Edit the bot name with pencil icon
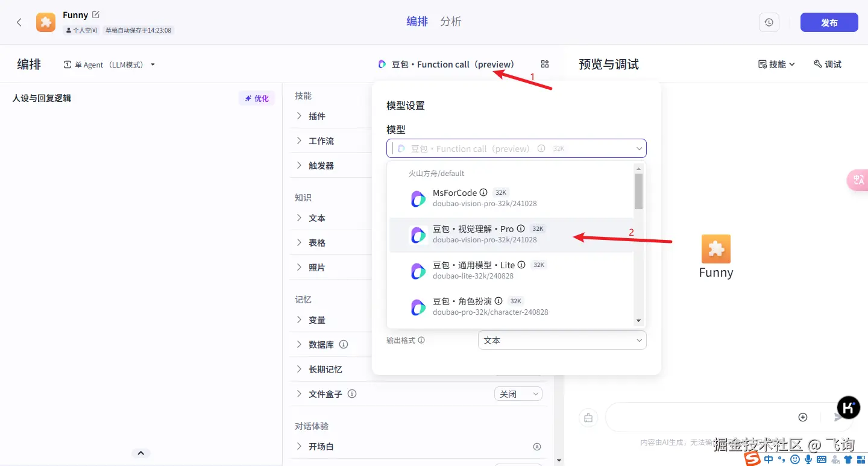This screenshot has width=868, height=466. tap(95, 14)
